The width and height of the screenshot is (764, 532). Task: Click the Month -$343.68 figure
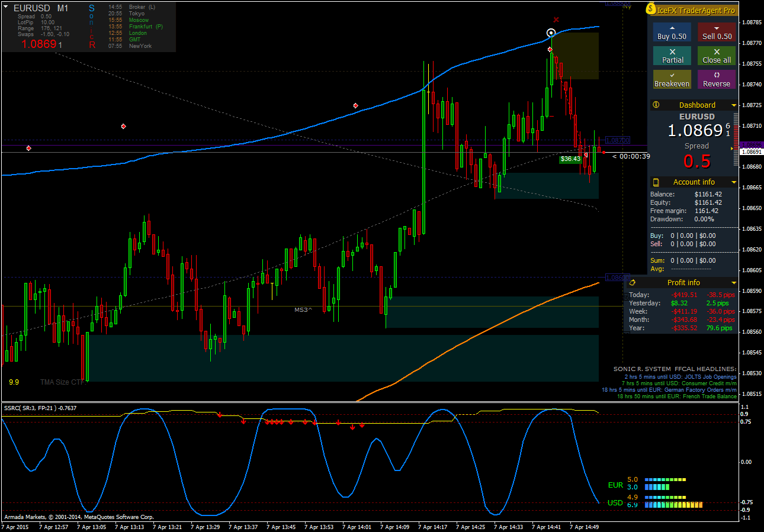[683, 320]
